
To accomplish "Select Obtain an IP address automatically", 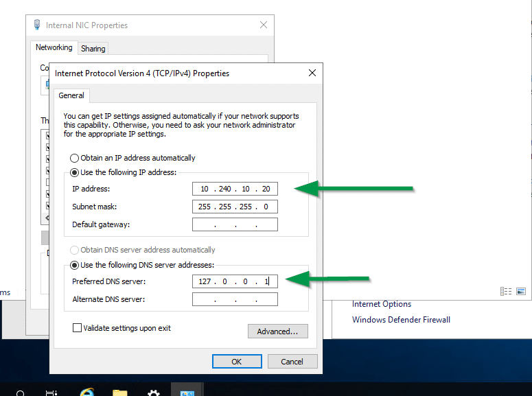I will coord(75,158).
